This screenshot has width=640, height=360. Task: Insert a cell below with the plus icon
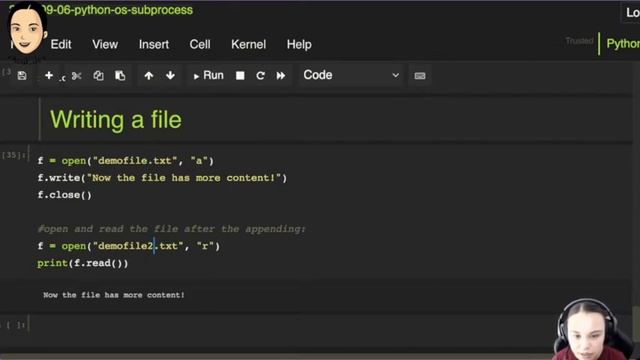pyautogui.click(x=49, y=76)
